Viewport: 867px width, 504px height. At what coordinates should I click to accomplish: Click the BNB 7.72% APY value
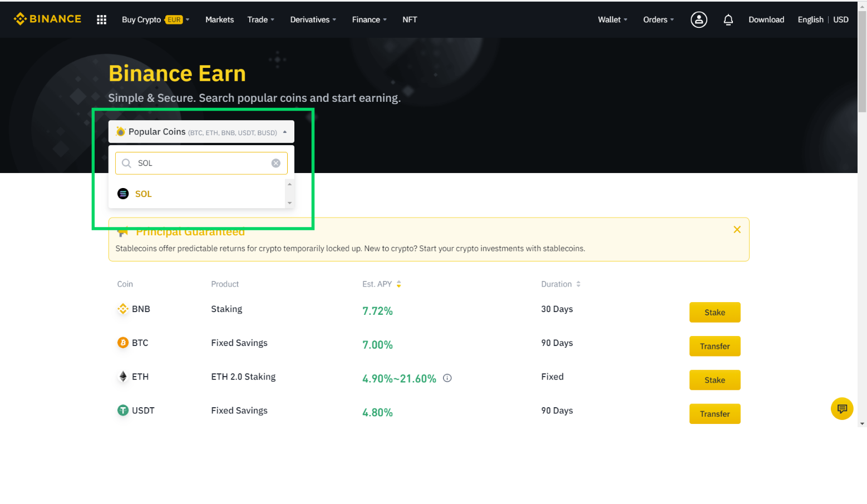[377, 311]
